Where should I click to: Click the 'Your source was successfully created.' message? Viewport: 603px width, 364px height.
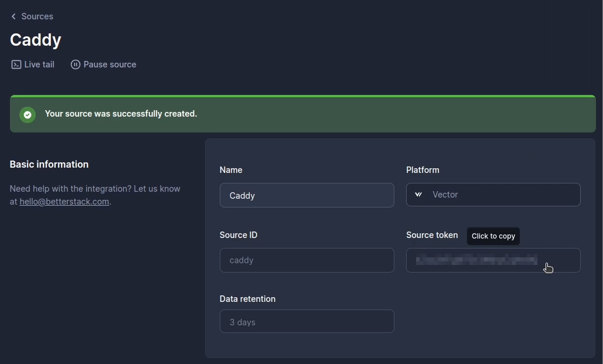(121, 114)
